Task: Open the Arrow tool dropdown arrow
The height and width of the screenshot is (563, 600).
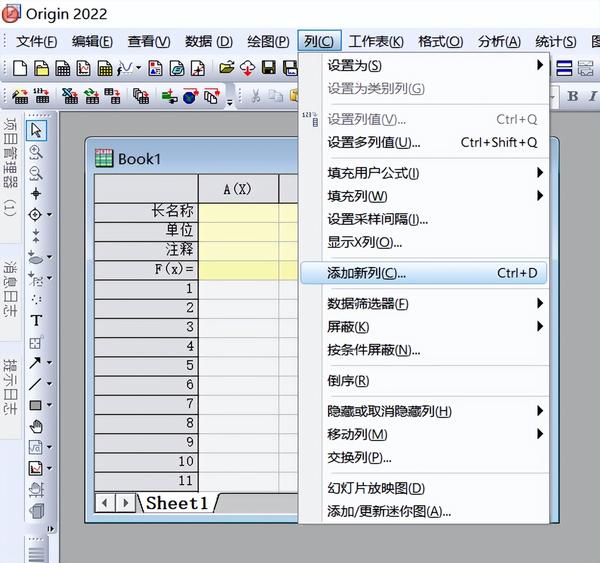Action: (x=49, y=362)
